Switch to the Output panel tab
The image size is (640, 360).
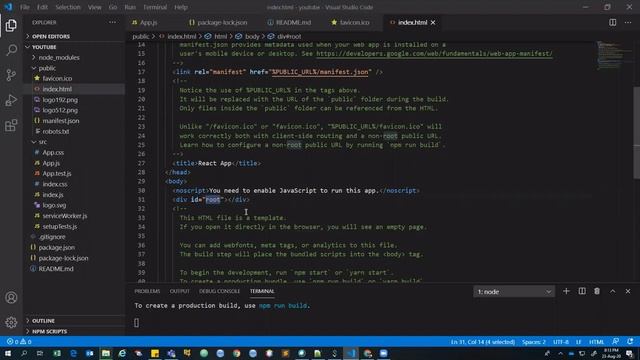tap(180, 291)
